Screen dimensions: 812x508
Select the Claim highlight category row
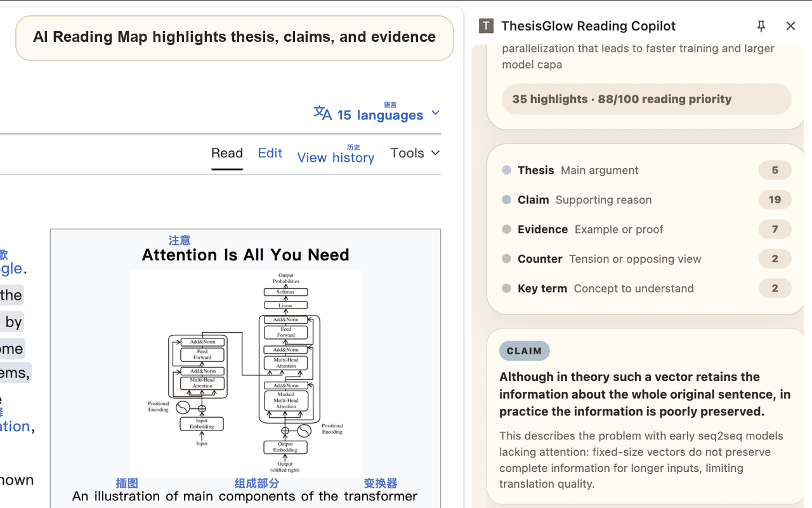[x=646, y=199]
